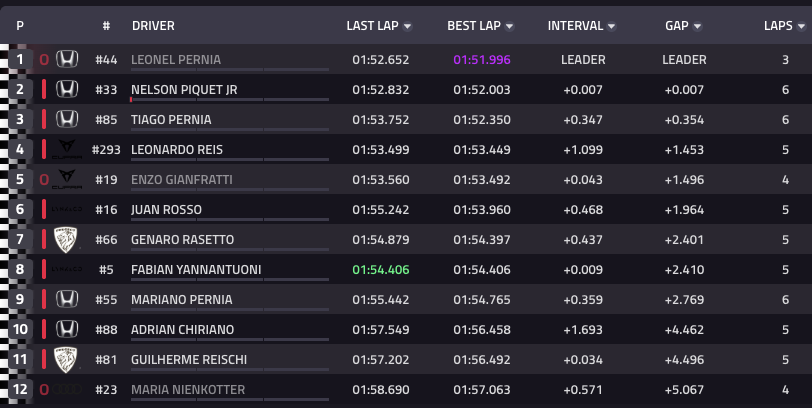Click Peugeot logo beside Genaro Rasetto
Screen dimensions: 812x408
tap(67, 240)
